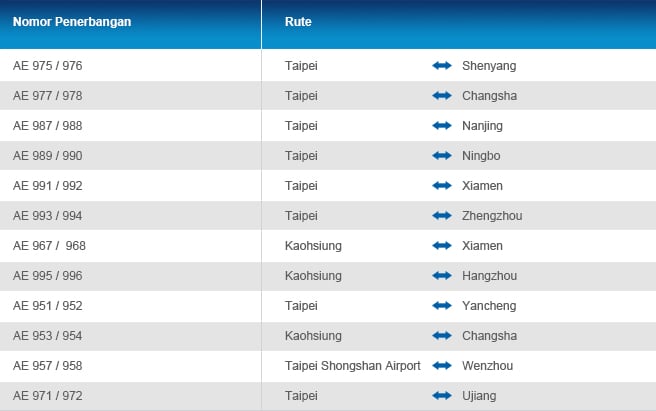Click the AE 967 / 968 flight number

(x=49, y=246)
